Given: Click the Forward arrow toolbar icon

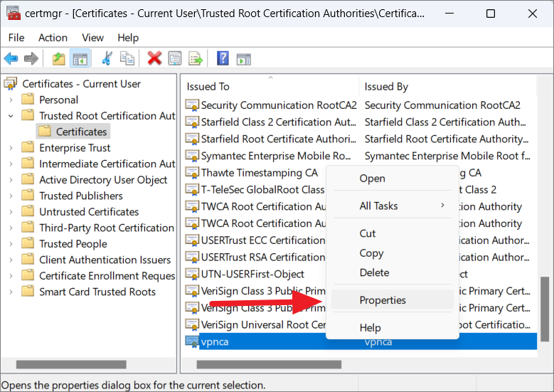Looking at the screenshot, I should [x=31, y=58].
